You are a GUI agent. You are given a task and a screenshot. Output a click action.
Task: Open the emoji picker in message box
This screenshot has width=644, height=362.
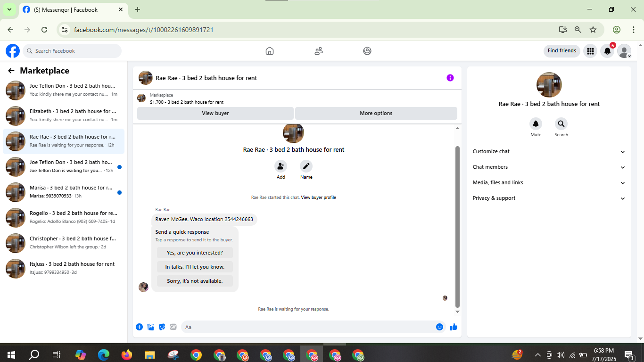440,327
